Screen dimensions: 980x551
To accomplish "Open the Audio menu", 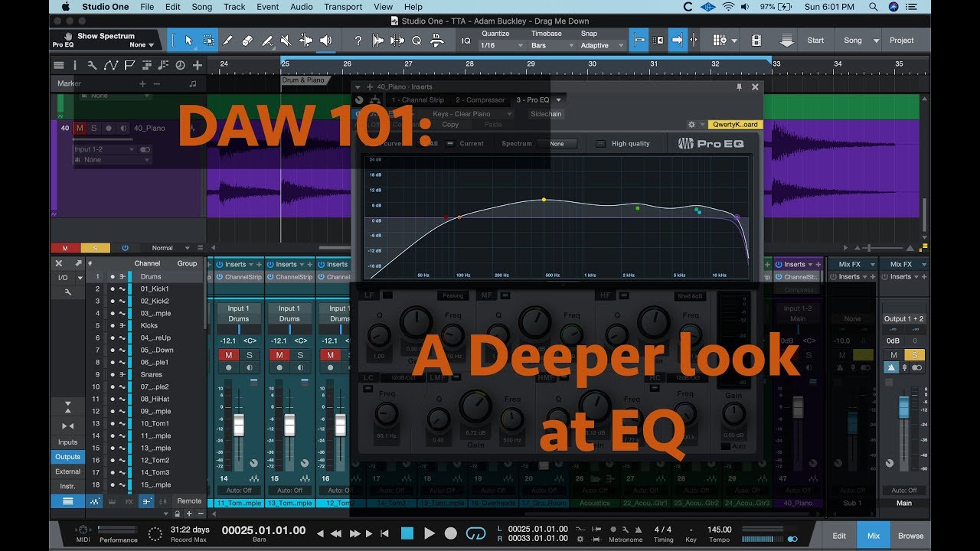I will coord(302,7).
